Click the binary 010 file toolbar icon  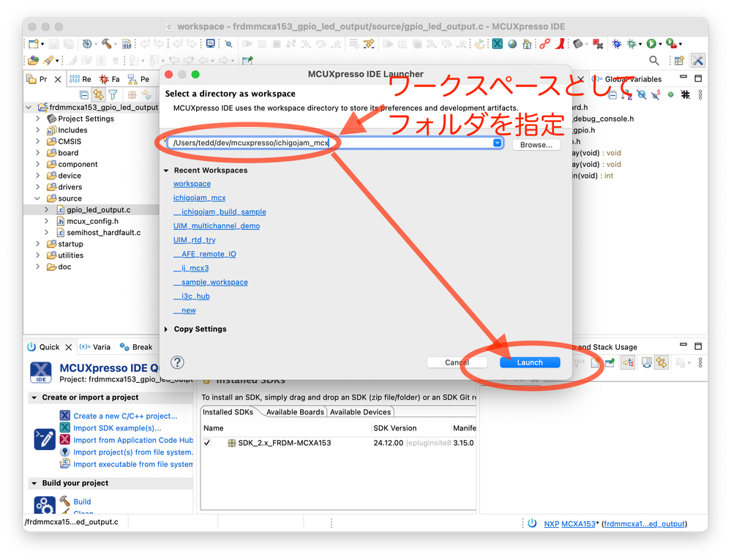pyautogui.click(x=127, y=44)
